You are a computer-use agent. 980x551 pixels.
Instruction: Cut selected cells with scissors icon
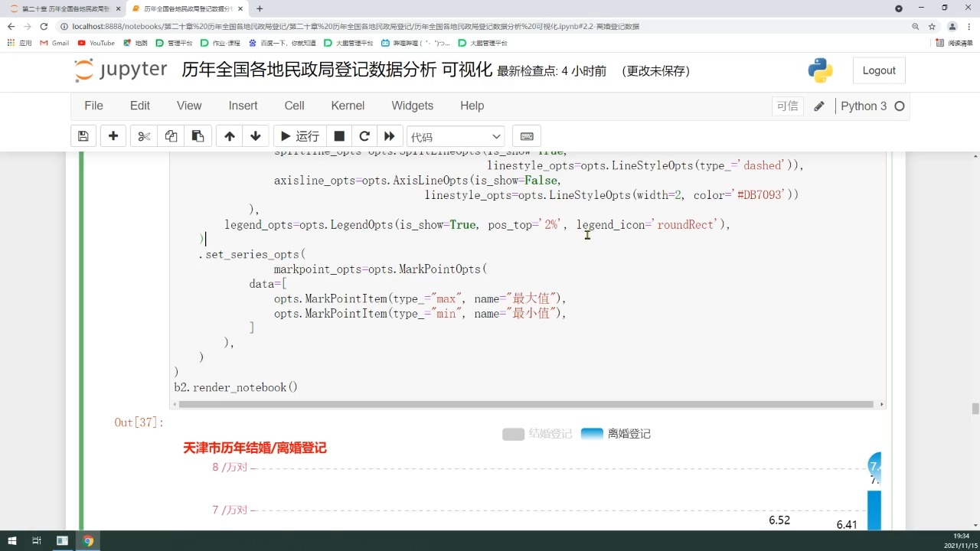pyautogui.click(x=144, y=136)
